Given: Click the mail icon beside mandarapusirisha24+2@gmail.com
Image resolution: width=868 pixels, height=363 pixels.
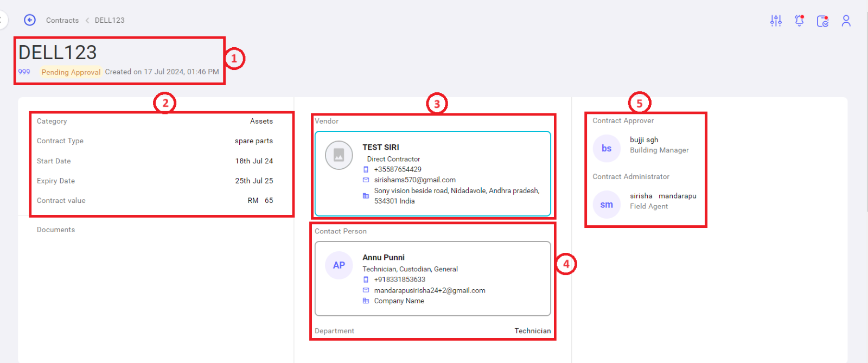Looking at the screenshot, I should (366, 290).
